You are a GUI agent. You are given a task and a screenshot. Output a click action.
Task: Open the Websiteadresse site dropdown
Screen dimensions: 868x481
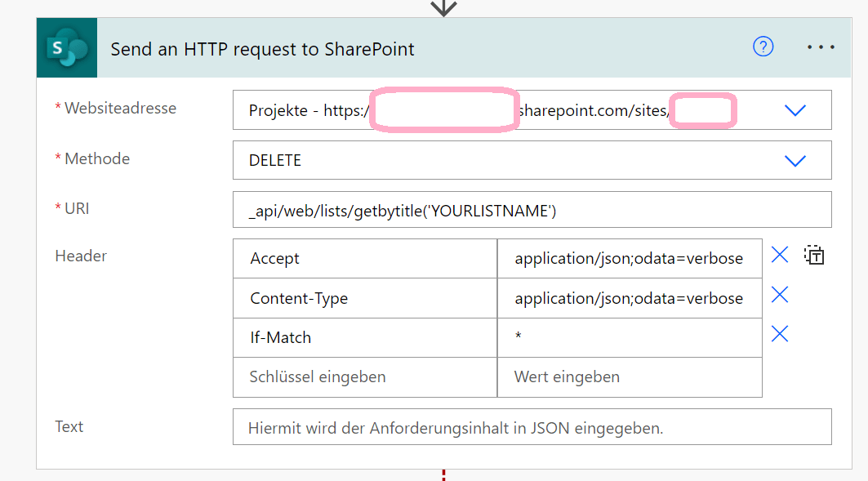click(x=795, y=109)
